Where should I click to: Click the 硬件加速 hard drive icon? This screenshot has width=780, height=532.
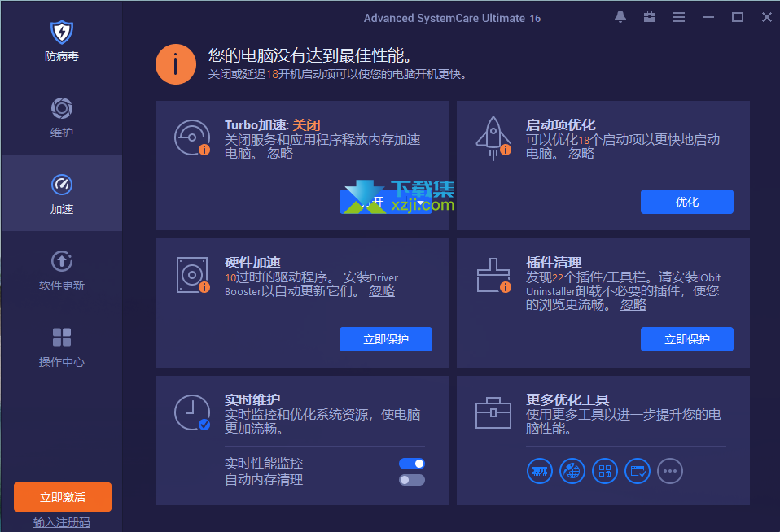[192, 275]
